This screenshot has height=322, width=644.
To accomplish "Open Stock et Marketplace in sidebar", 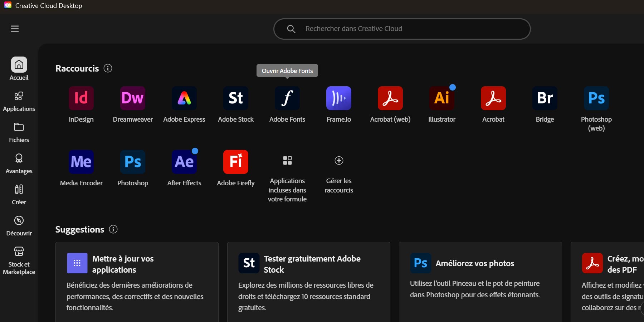I will (x=19, y=261).
